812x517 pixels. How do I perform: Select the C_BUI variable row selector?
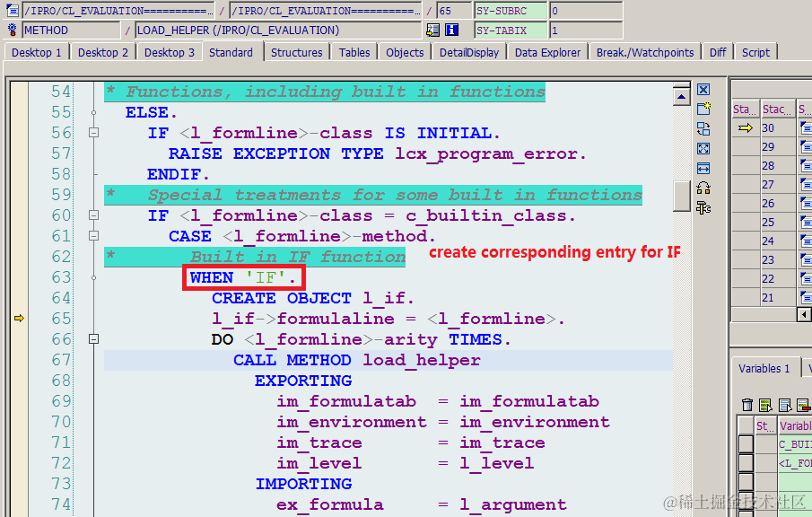pos(746,444)
